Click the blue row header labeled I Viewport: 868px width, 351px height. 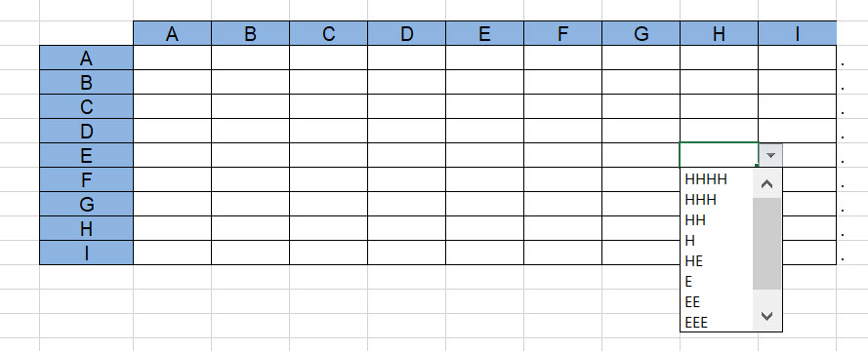click(x=86, y=253)
